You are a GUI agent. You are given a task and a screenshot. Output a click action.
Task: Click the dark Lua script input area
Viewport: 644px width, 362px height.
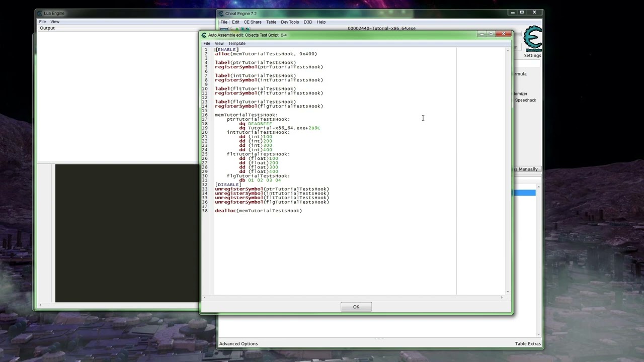pos(127,233)
